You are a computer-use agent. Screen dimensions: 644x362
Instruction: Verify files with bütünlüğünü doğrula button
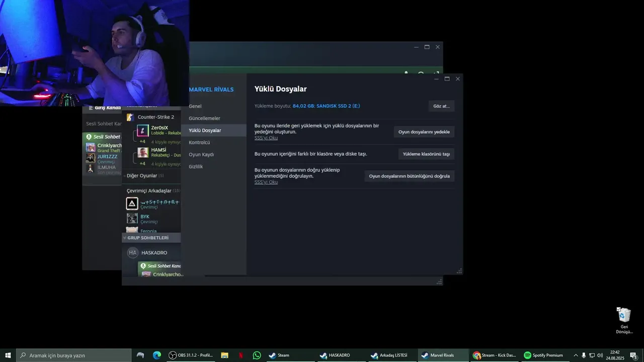pos(409,176)
